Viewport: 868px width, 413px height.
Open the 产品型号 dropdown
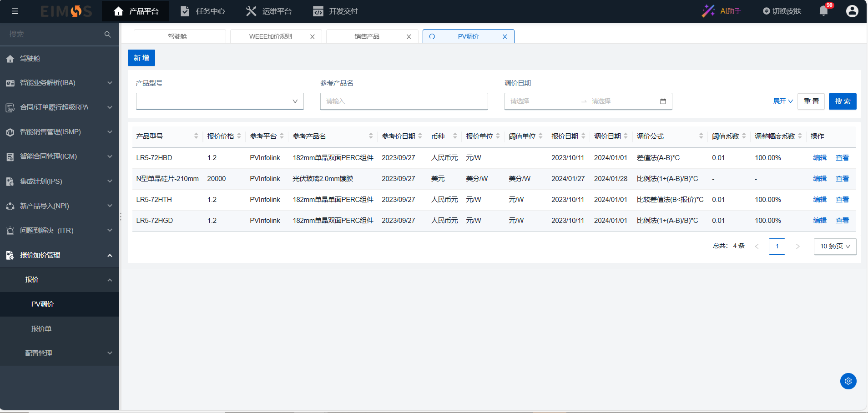point(220,101)
